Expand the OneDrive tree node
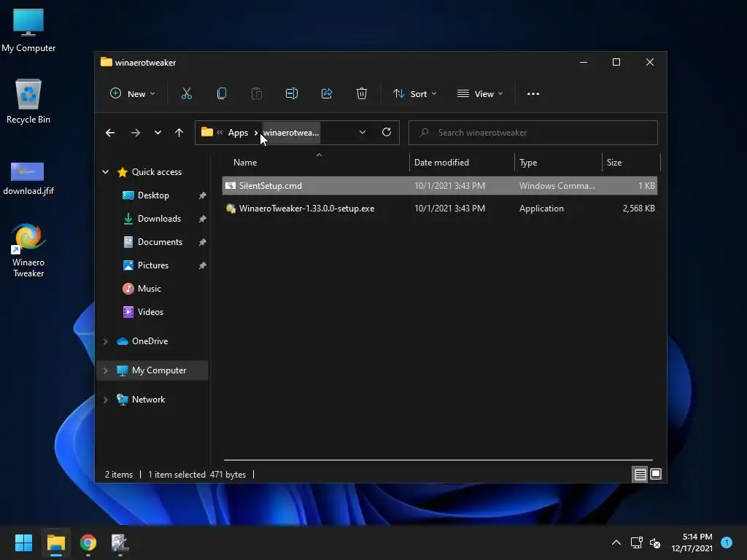The image size is (747, 560). (x=105, y=341)
